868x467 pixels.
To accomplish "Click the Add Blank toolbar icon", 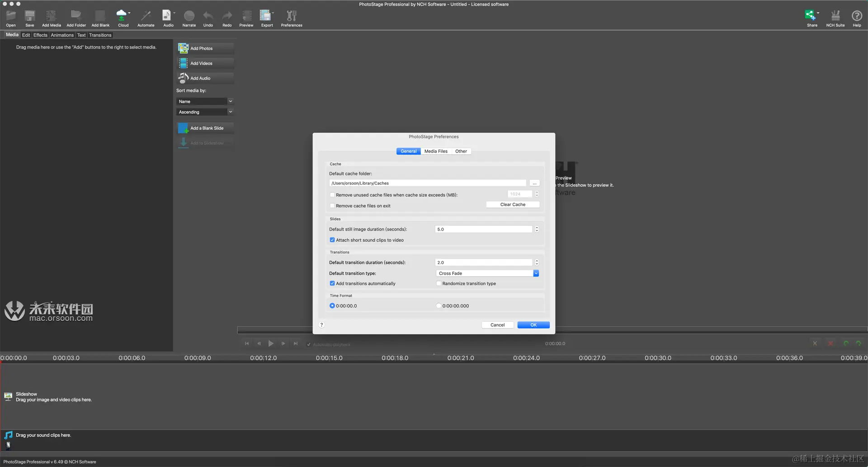I will (x=100, y=19).
